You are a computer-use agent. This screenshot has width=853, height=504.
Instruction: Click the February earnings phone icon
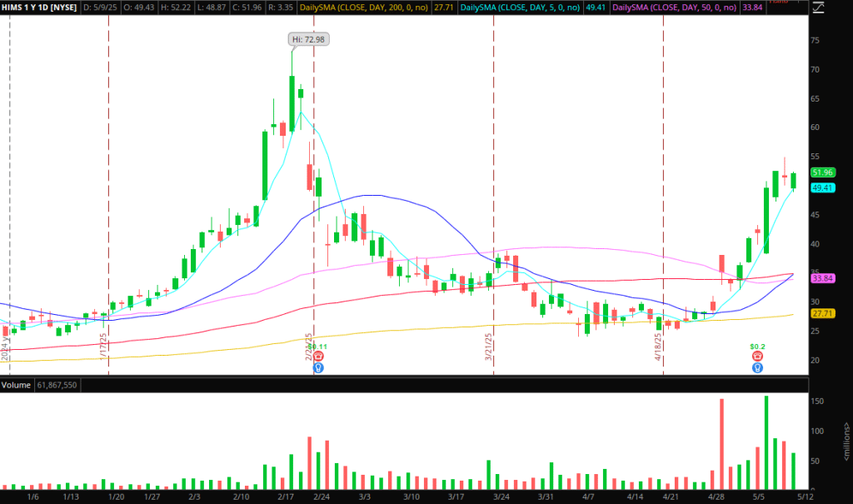pyautogui.click(x=319, y=356)
